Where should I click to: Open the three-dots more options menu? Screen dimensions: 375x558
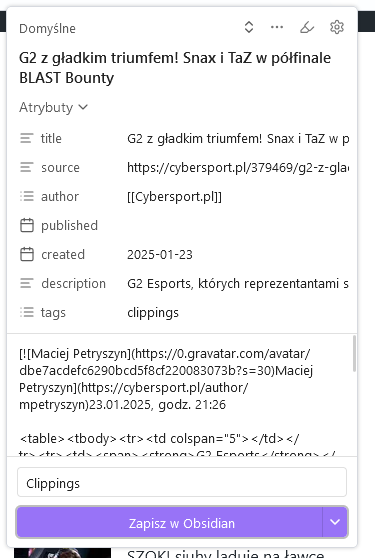pyautogui.click(x=277, y=27)
